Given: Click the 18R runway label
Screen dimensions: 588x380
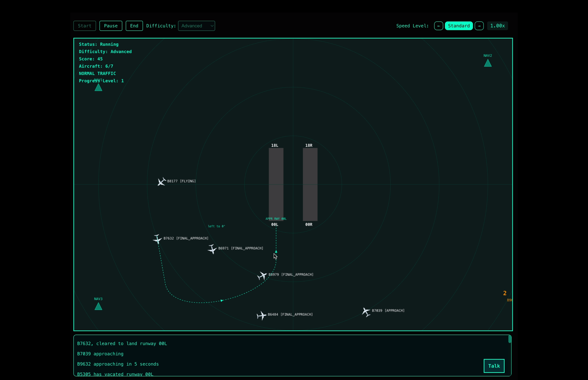Looking at the screenshot, I should point(309,145).
